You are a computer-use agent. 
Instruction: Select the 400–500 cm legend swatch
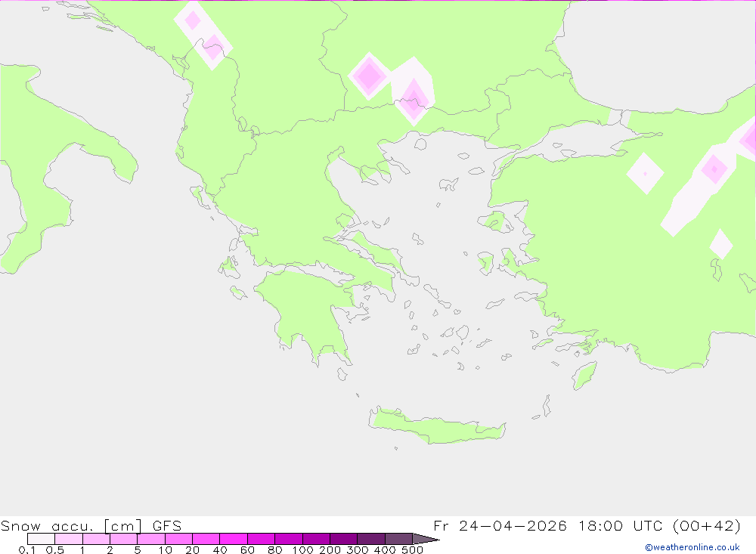(x=398, y=539)
